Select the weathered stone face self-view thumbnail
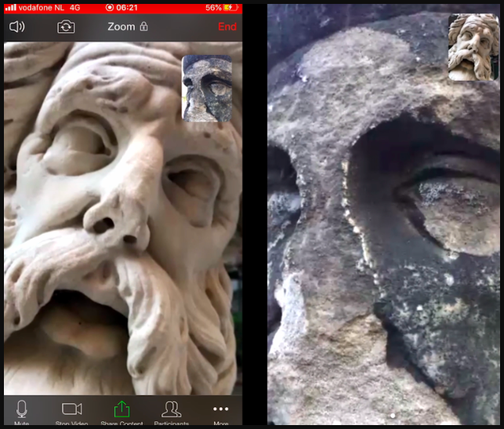This screenshot has width=504, height=429. pyautogui.click(x=207, y=88)
